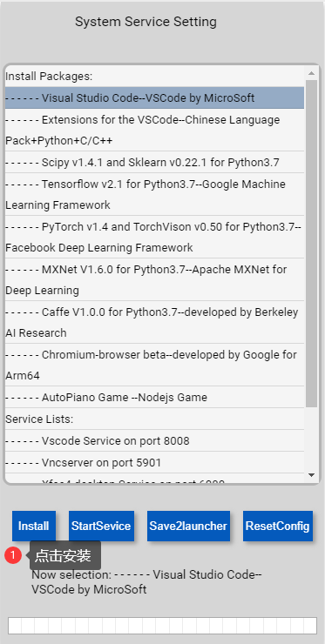The height and width of the screenshot is (644, 325).
Task: Click the Install button
Action: [34, 526]
